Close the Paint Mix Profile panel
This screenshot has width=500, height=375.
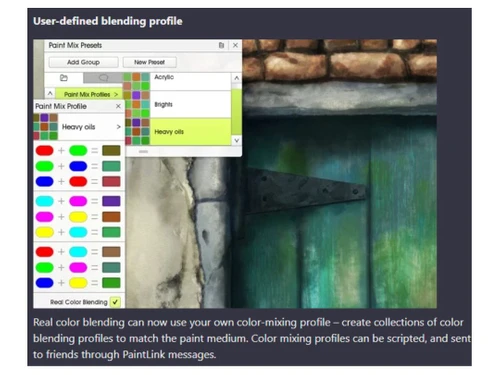point(118,106)
